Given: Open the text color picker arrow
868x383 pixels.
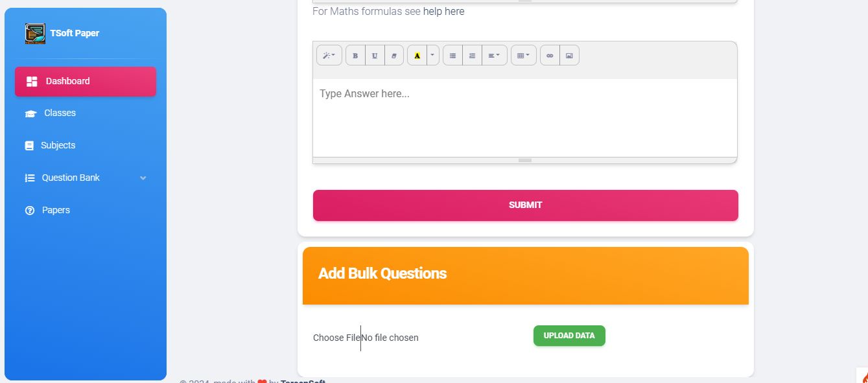Looking at the screenshot, I should [433, 56].
